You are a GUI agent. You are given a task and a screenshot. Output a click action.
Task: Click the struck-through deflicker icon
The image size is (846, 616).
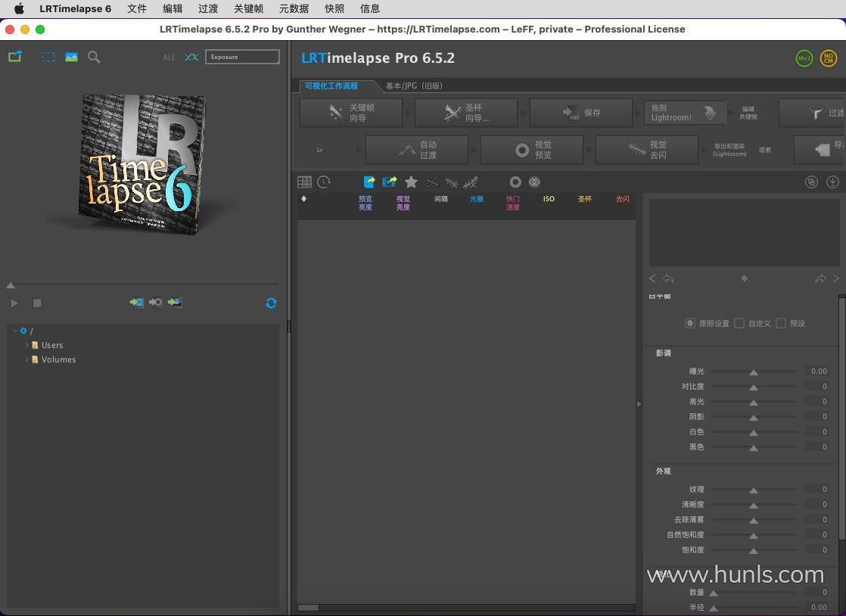point(471,182)
